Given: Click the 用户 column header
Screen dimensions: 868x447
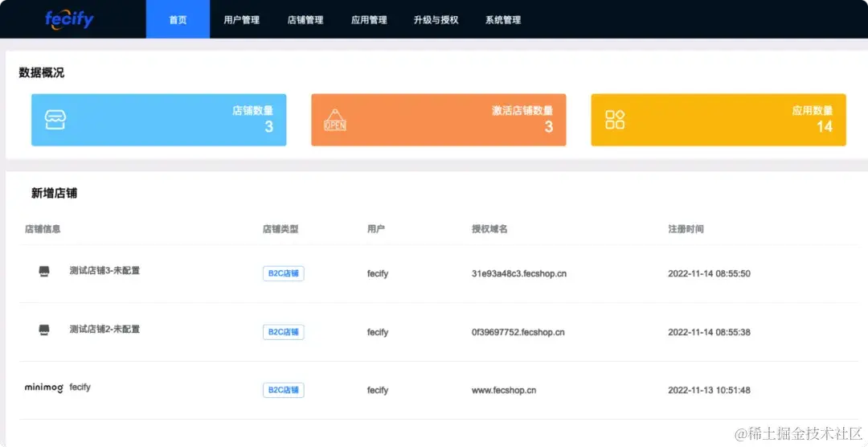Looking at the screenshot, I should pyautogui.click(x=376, y=229).
